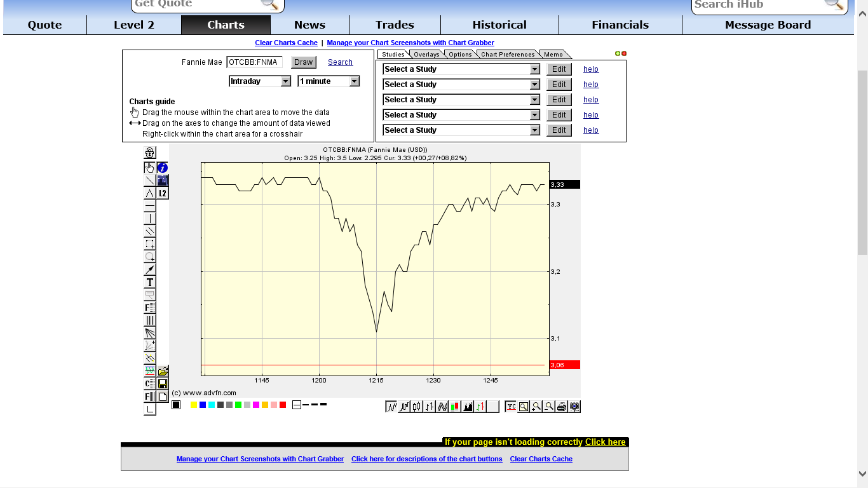The height and width of the screenshot is (488, 868).
Task: Select the speech callout tool
Action: 150,295
